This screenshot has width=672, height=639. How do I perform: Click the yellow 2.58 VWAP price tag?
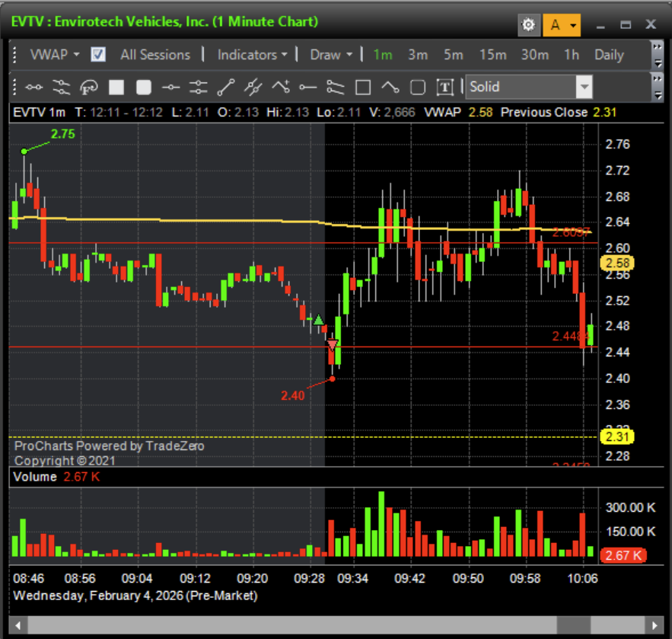(617, 263)
